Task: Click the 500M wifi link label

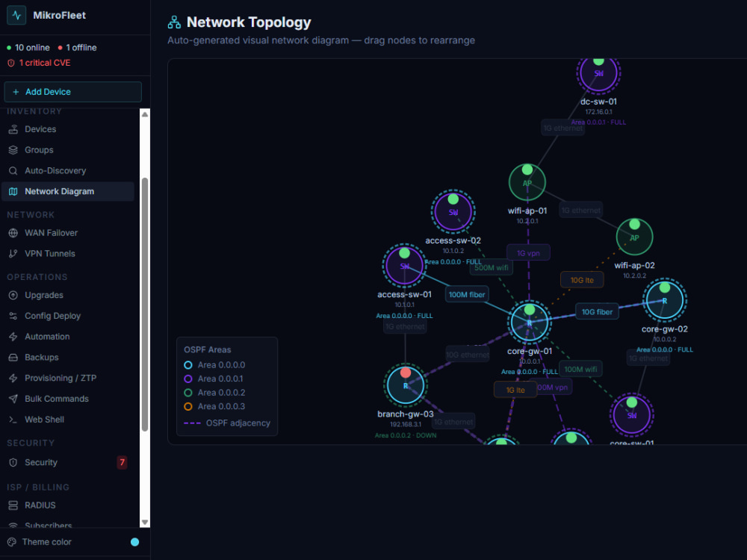Action: tap(492, 267)
